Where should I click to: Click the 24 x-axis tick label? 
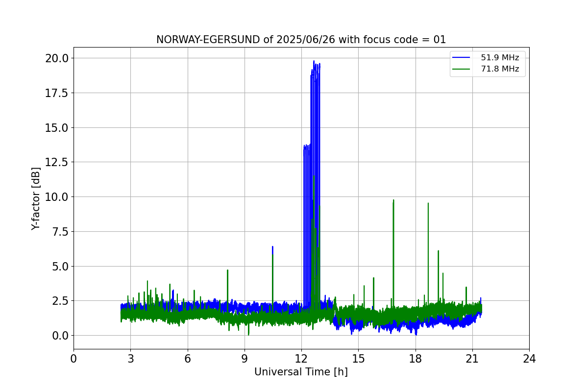tap(529, 359)
